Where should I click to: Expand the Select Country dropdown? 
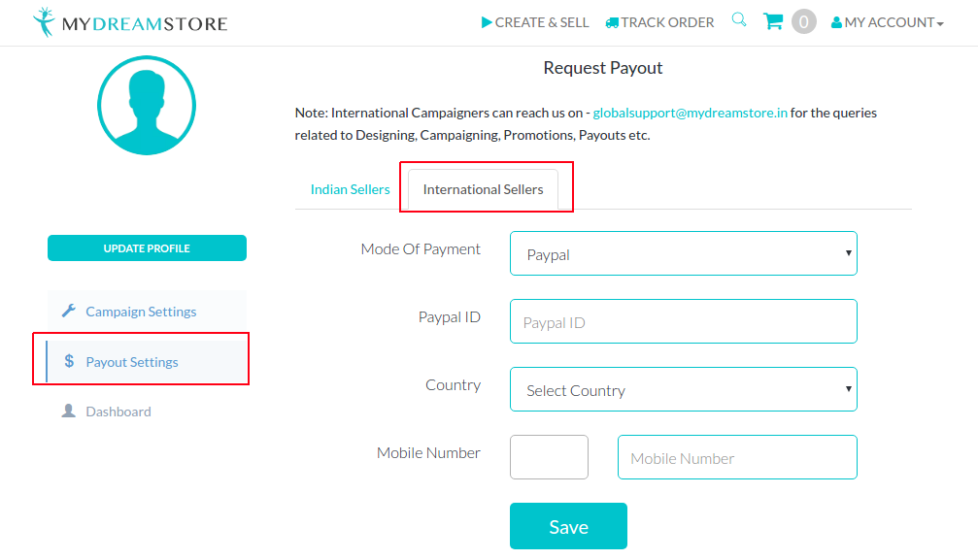point(683,389)
